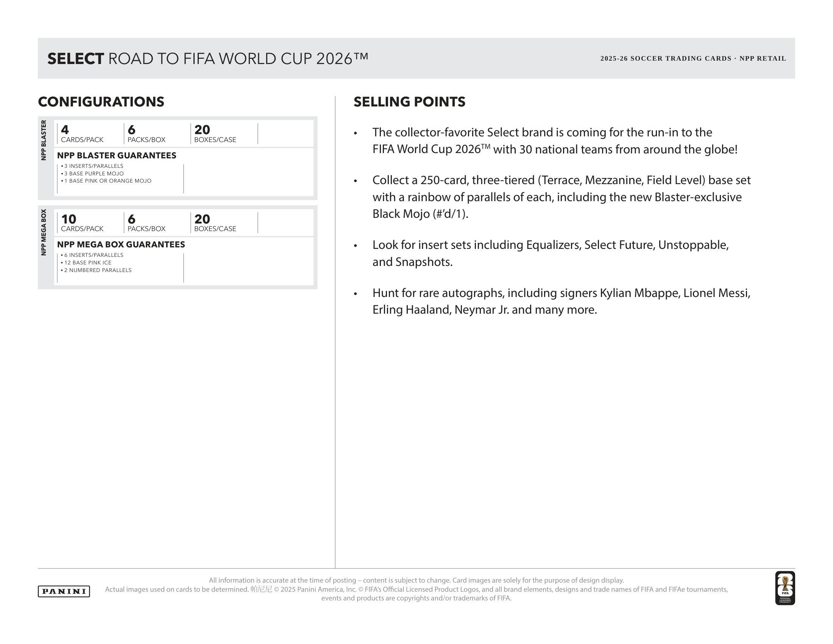The width and height of the screenshot is (833, 644).
Task: Click the NPP Blaster Guarantees heading
Action: [117, 155]
